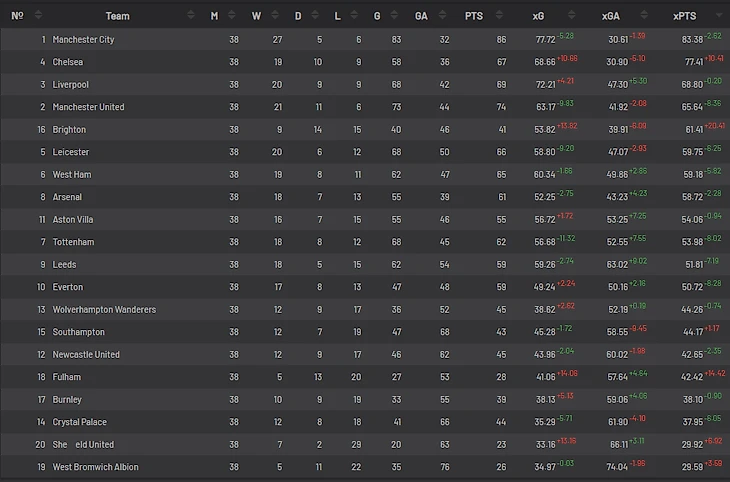Viewport: 730px width, 482px height.
Task: Click the sort arrows beside M header
Action: tap(232, 15)
